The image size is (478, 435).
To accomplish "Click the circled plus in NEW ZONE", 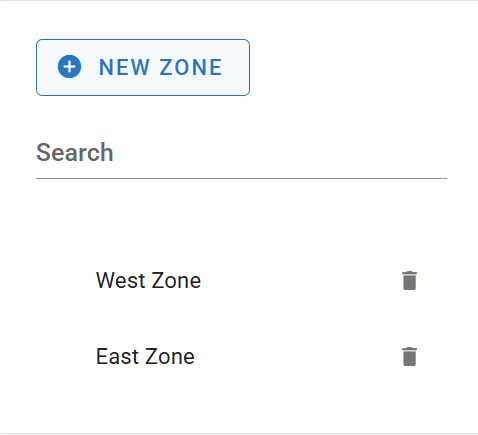I will pyautogui.click(x=69, y=67).
